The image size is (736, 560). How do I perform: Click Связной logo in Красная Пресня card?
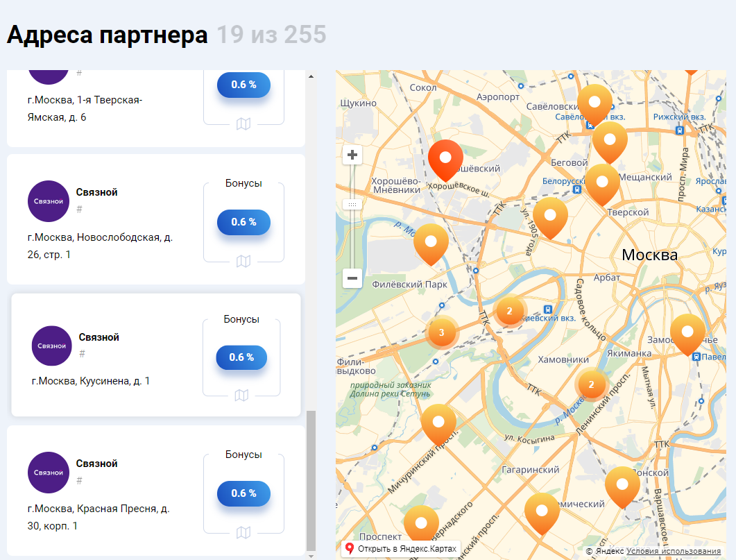(x=49, y=473)
